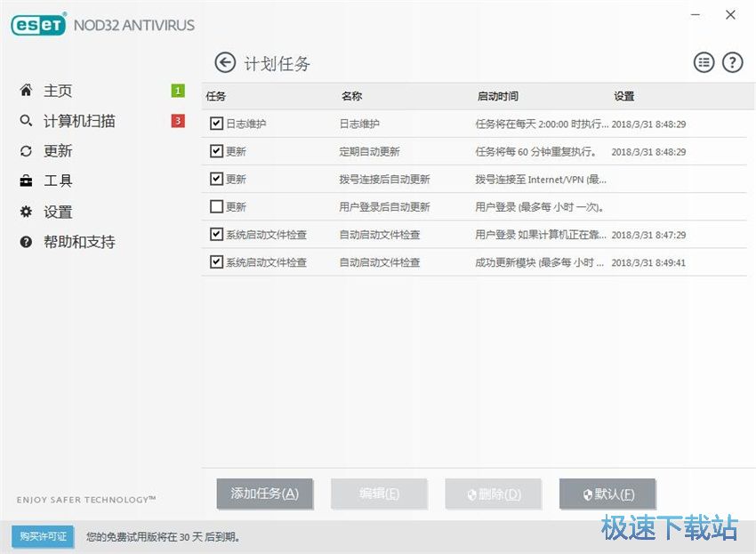
Task: Open the 主页 section
Action: click(x=58, y=91)
